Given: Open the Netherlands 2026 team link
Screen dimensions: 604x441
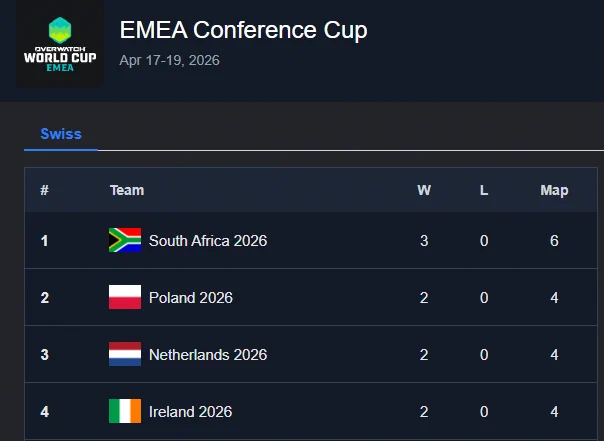Looking at the screenshot, I should (x=208, y=355).
